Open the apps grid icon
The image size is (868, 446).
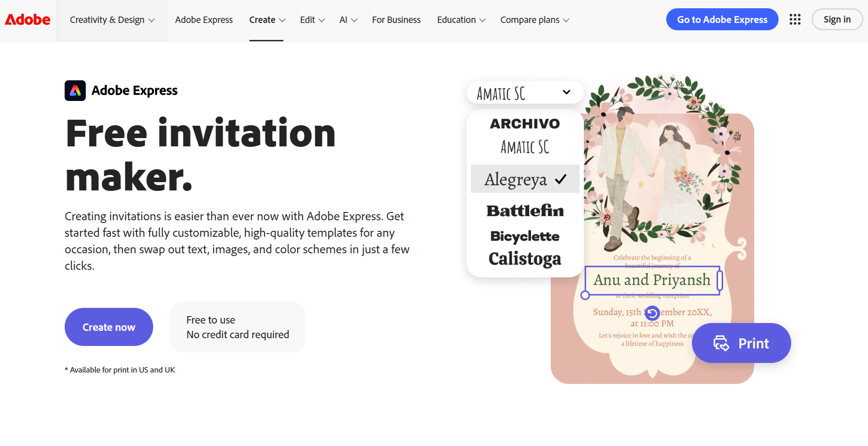click(x=795, y=19)
